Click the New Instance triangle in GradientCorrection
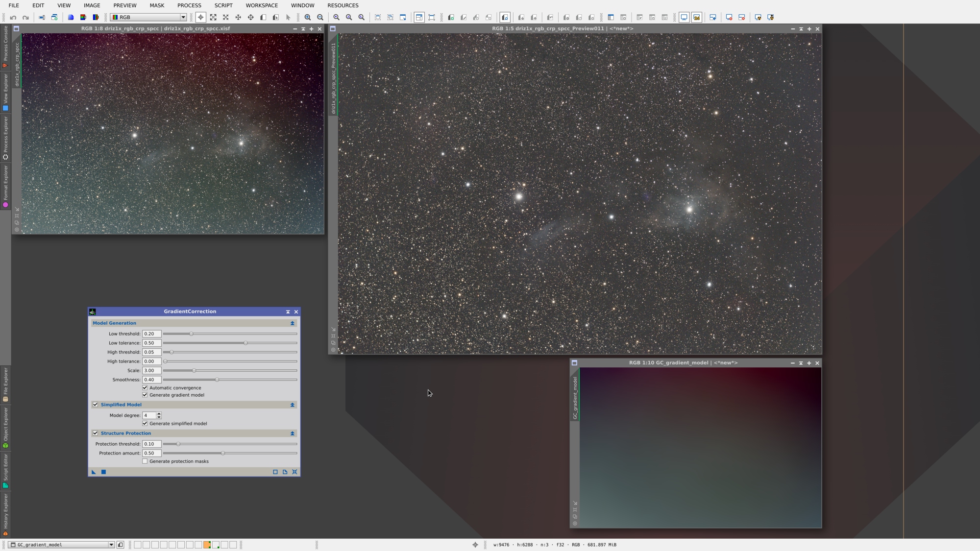 pyautogui.click(x=94, y=472)
